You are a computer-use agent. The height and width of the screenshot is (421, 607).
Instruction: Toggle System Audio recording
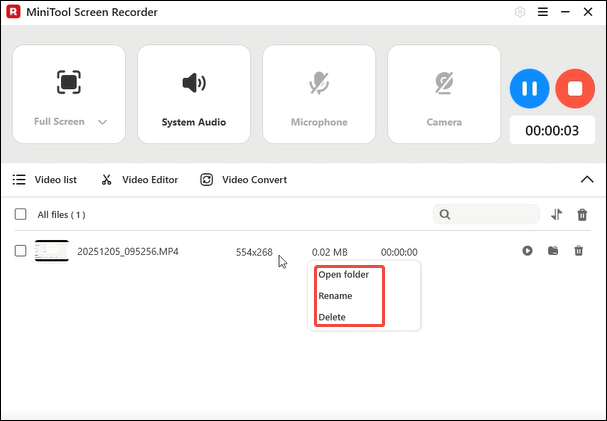click(x=194, y=94)
